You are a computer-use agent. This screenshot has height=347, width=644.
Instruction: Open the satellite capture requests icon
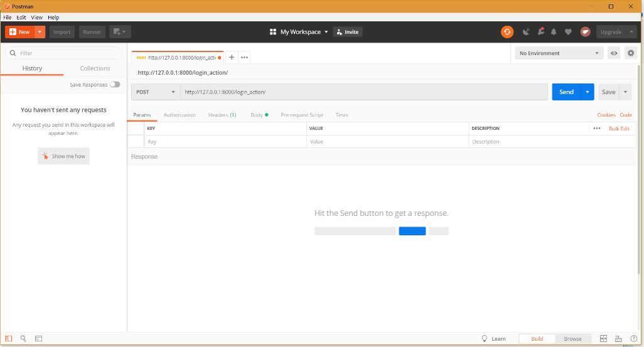526,31
